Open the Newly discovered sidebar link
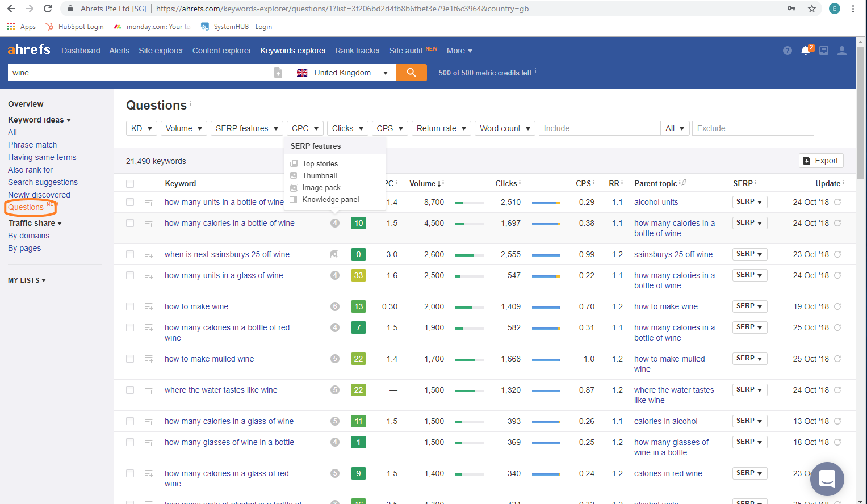 39,195
